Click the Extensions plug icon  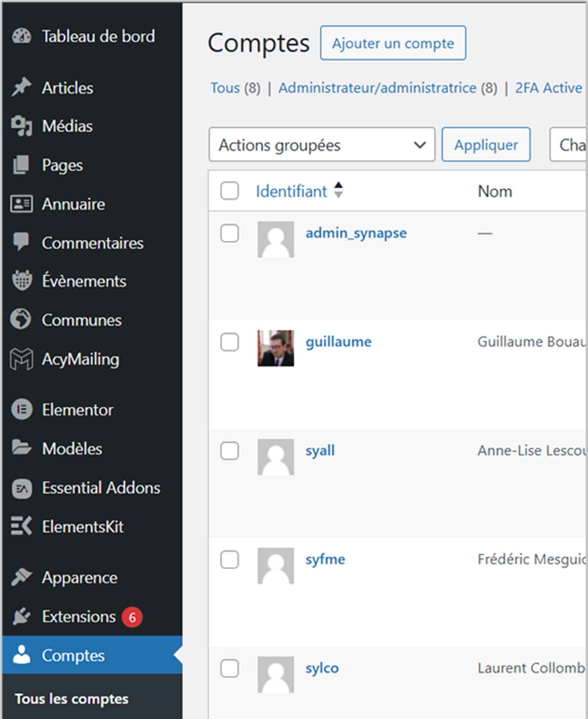[21, 616]
